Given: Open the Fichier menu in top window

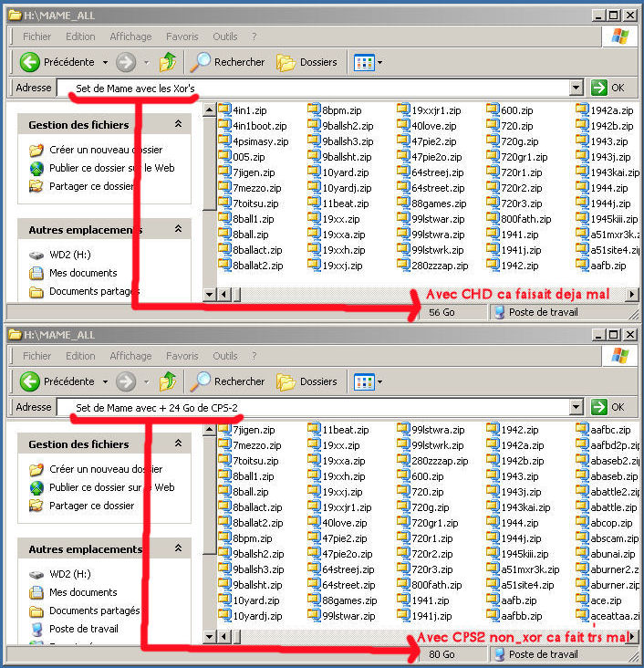Looking at the screenshot, I should click(37, 37).
